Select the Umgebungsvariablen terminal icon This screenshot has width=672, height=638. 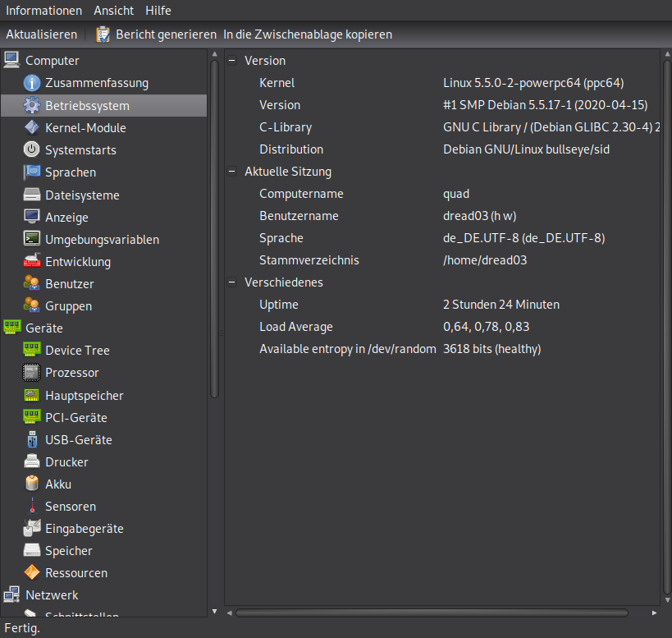pos(32,239)
